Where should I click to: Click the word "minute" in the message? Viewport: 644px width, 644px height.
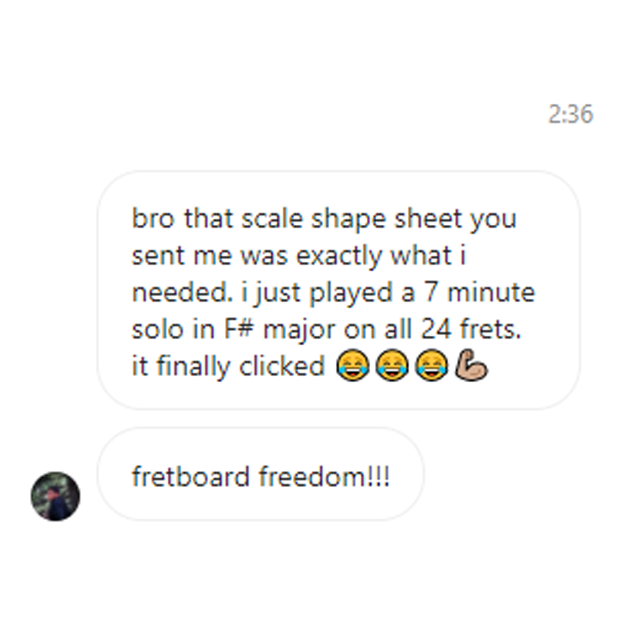491,292
